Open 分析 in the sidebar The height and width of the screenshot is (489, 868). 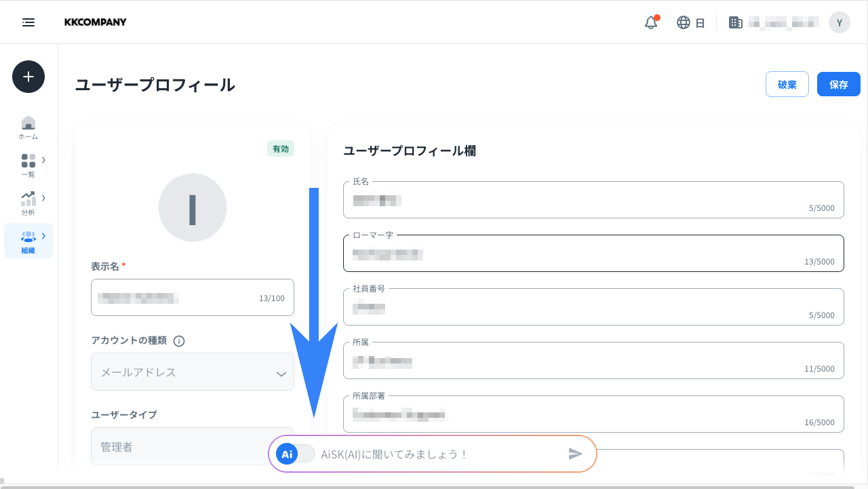pyautogui.click(x=28, y=203)
